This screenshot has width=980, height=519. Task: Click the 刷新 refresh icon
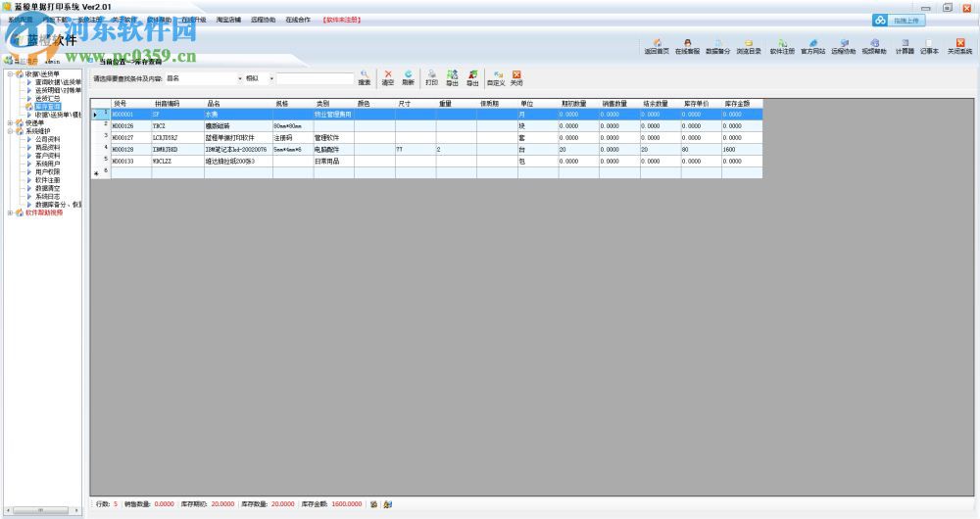click(x=408, y=77)
